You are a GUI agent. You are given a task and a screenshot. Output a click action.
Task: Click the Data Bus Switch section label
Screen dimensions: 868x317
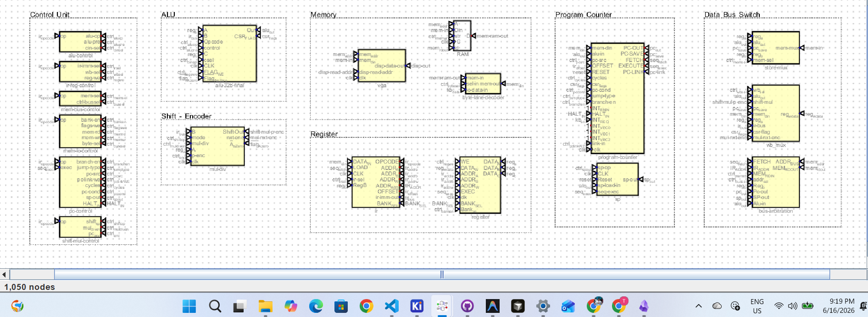point(732,15)
